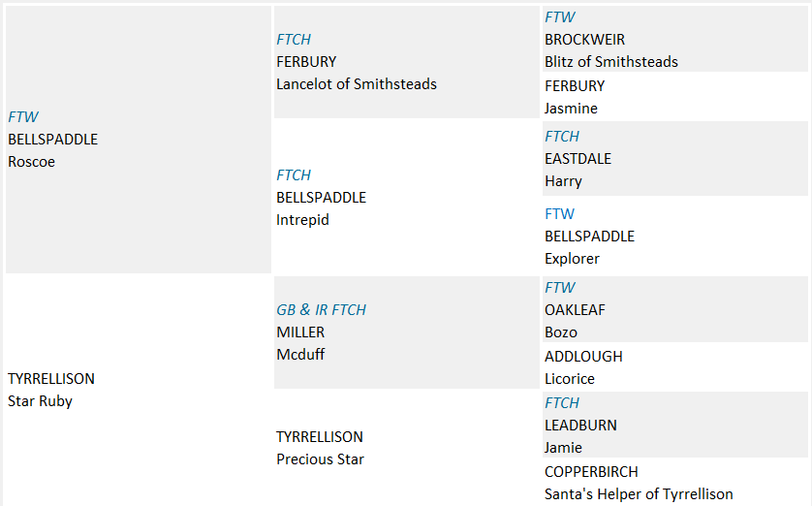This screenshot has height=506, width=812.
Task: Open the Leadburn Jamie entry
Action: (x=580, y=436)
